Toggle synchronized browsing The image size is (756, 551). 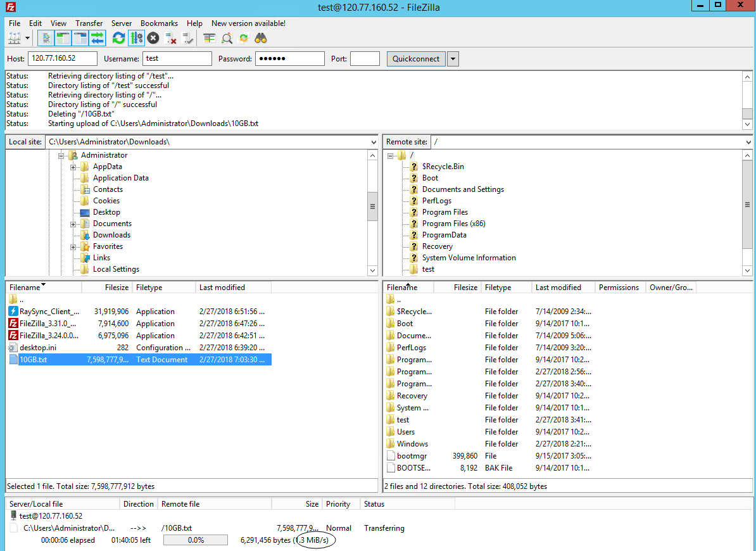(x=244, y=38)
